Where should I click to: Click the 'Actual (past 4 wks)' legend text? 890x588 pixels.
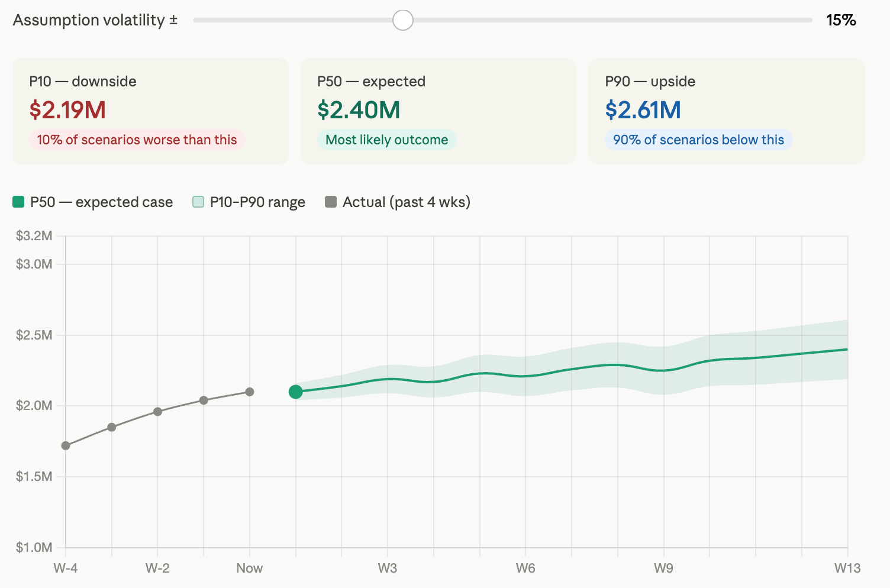pyautogui.click(x=407, y=202)
